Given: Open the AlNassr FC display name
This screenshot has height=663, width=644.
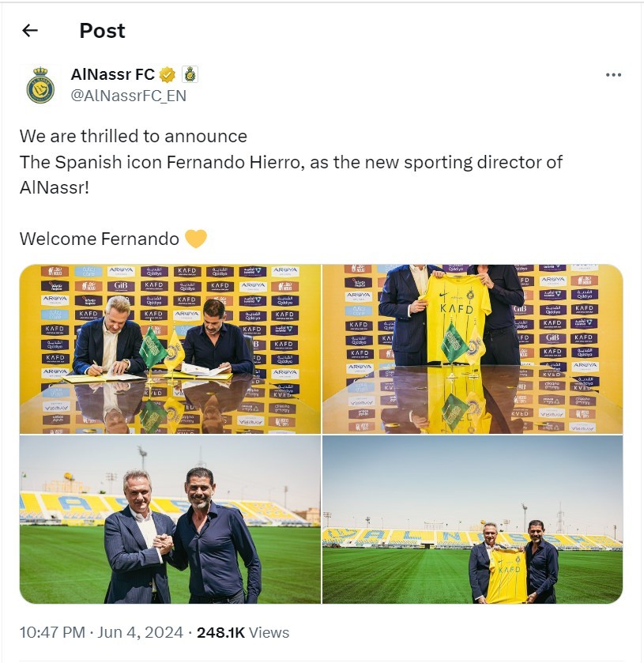Looking at the screenshot, I should tap(112, 75).
